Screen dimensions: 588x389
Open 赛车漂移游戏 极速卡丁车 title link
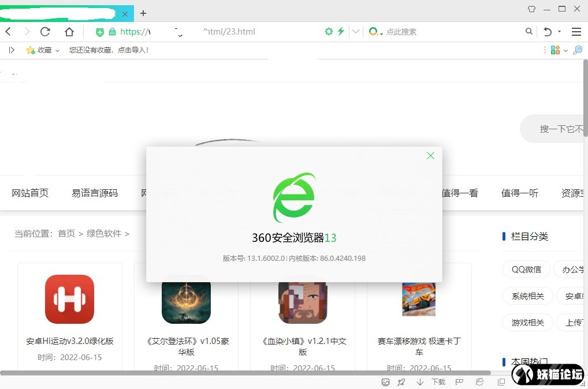pos(419,346)
